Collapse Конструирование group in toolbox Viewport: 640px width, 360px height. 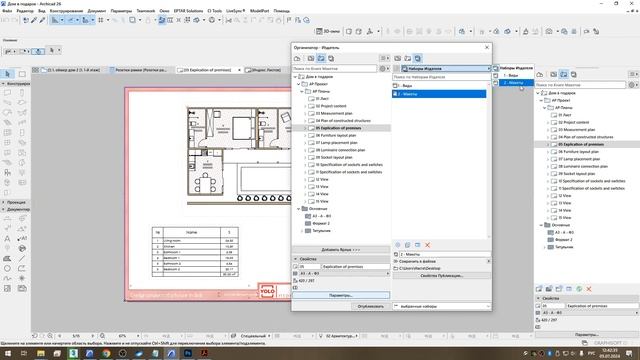click(3, 83)
